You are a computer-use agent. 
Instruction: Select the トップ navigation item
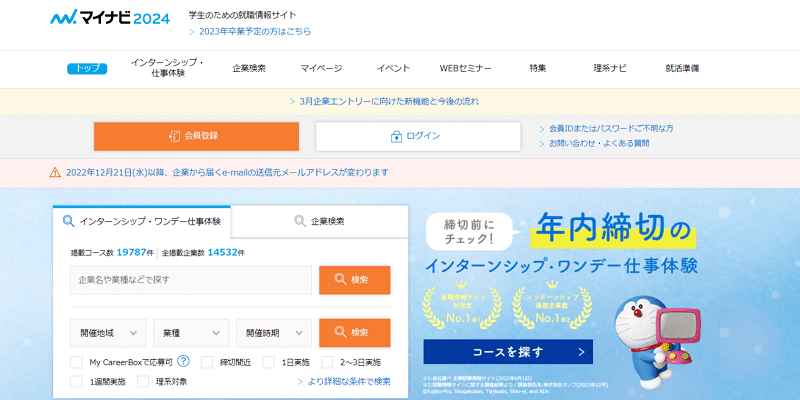pos(87,68)
